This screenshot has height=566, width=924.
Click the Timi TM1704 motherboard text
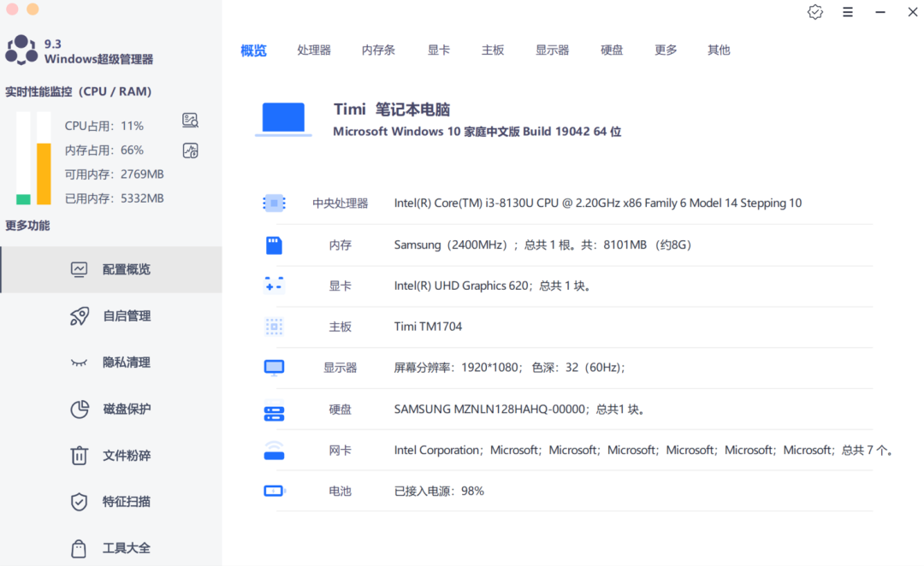pyautogui.click(x=428, y=327)
